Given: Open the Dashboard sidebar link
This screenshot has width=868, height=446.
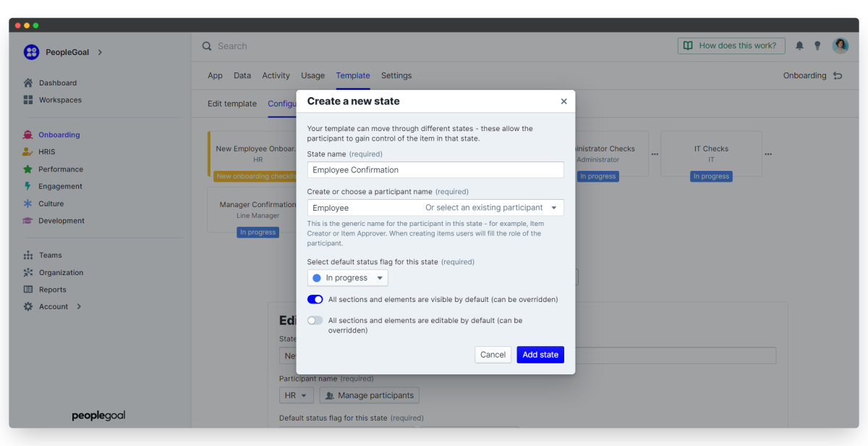Looking at the screenshot, I should pyautogui.click(x=58, y=83).
